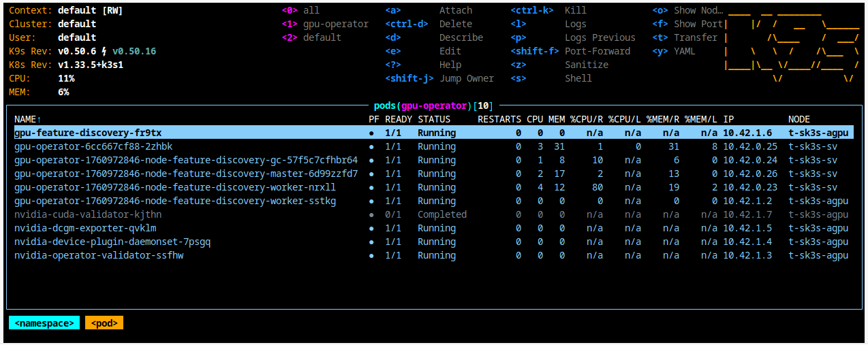Select the gpu-feature-discovery-fr9tx pod
Screen dimensions: 868x345
tap(88, 133)
